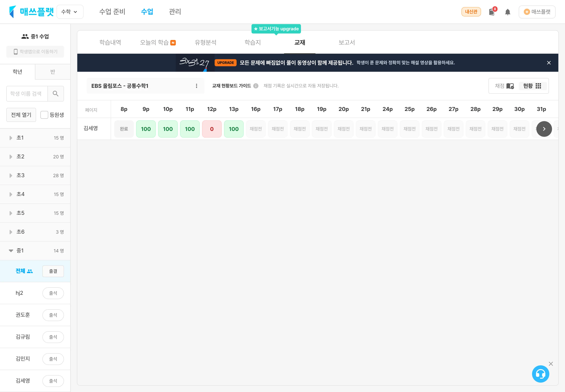Viewport: 565px width, 392px height.
Task: Switch to the 학습내역 tab
Action: point(110,43)
